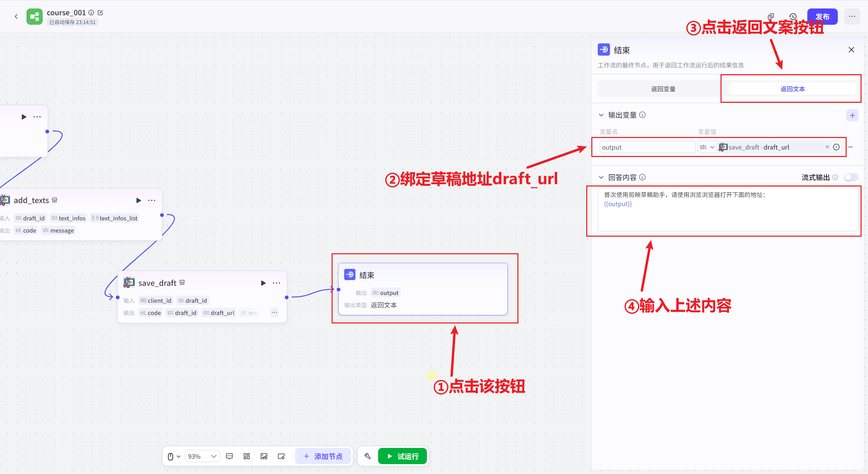This screenshot has height=474, width=868.
Task: Run the save_draft node with its play icon
Action: point(263,283)
